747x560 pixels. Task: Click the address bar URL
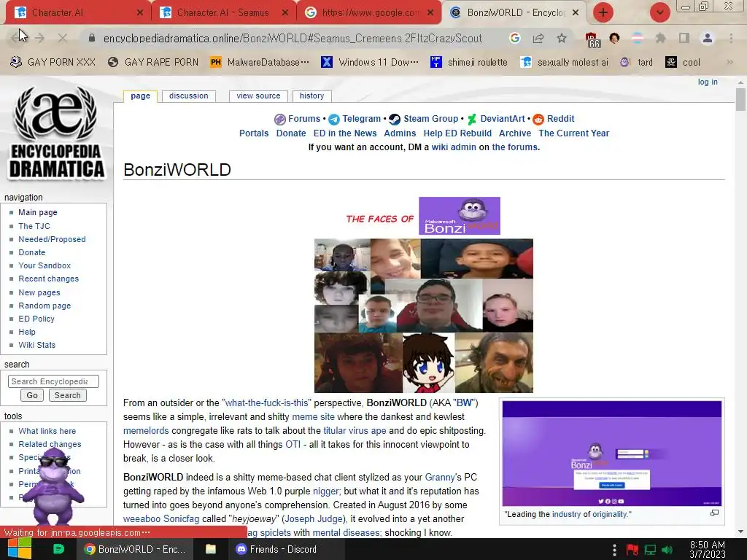tap(293, 38)
